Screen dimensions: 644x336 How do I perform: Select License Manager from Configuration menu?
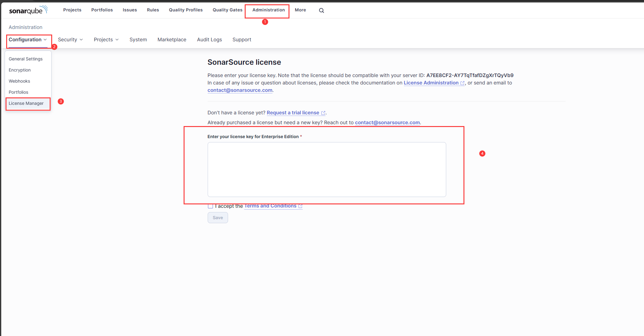(x=26, y=103)
